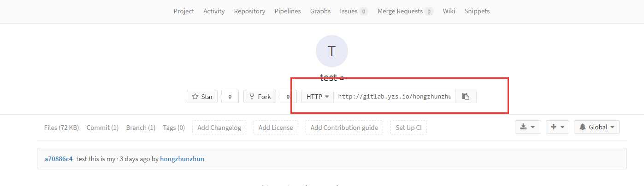Select the repository URL text field

395,97
